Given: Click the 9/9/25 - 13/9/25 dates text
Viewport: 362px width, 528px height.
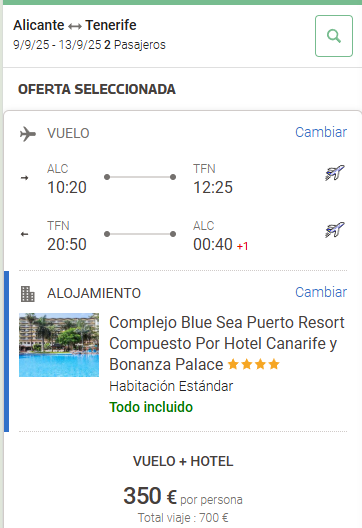Looking at the screenshot, I should pyautogui.click(x=57, y=45).
